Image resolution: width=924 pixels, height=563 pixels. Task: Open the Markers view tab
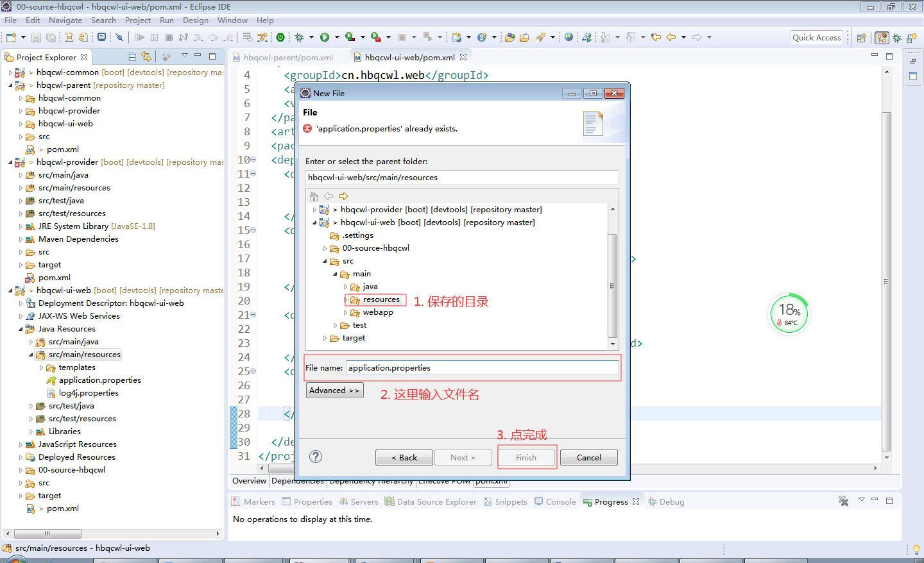(x=253, y=501)
